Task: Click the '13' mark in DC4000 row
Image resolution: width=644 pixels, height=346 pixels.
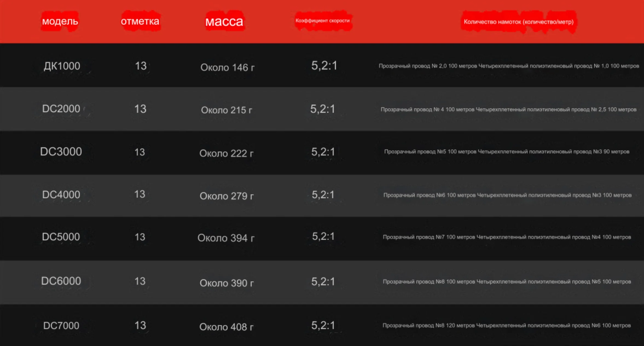Action: pos(140,194)
